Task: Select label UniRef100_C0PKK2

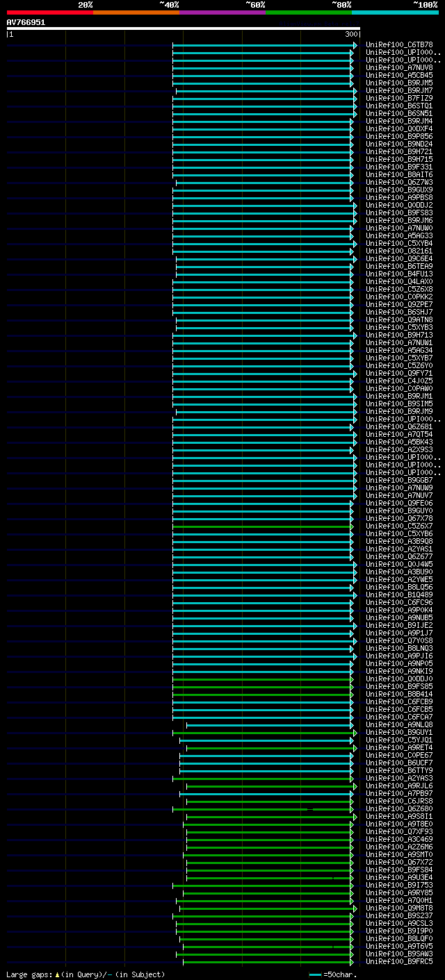Action: (399, 297)
